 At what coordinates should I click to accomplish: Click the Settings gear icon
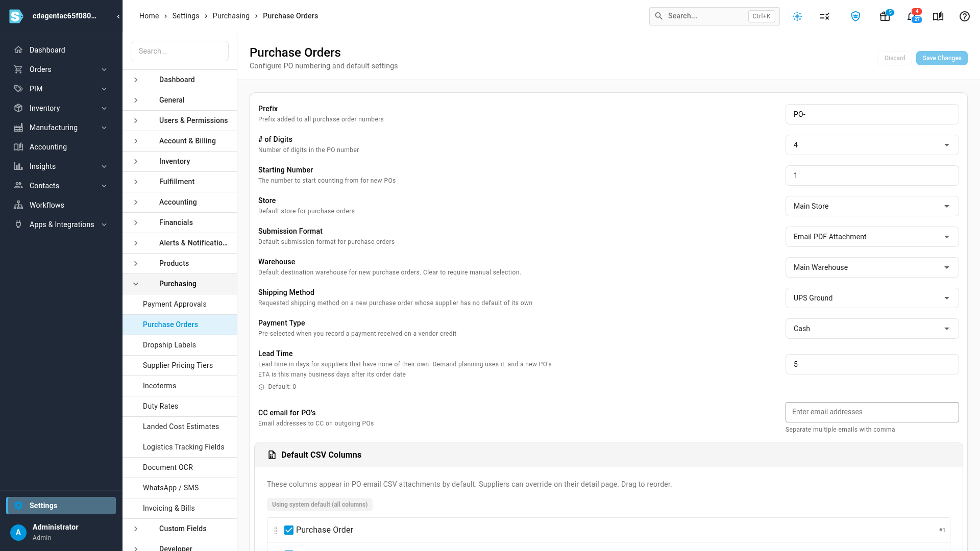pos(18,506)
